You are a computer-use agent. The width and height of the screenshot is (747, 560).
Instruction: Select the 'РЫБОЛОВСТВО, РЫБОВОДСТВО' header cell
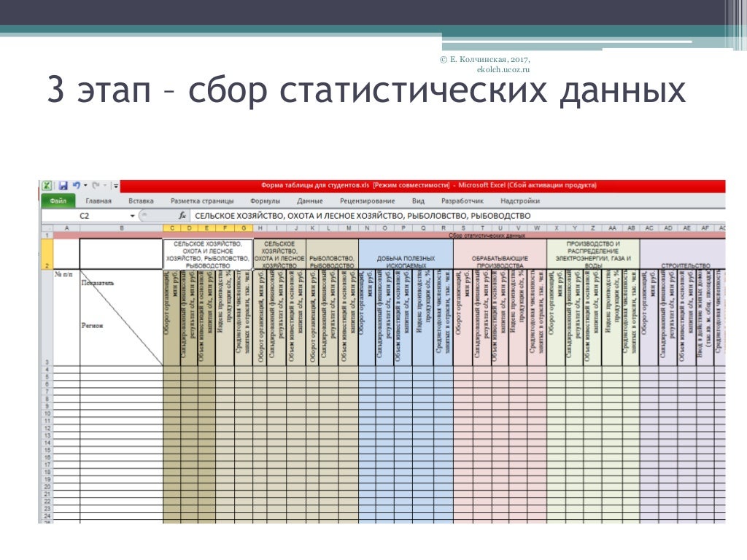(x=332, y=254)
